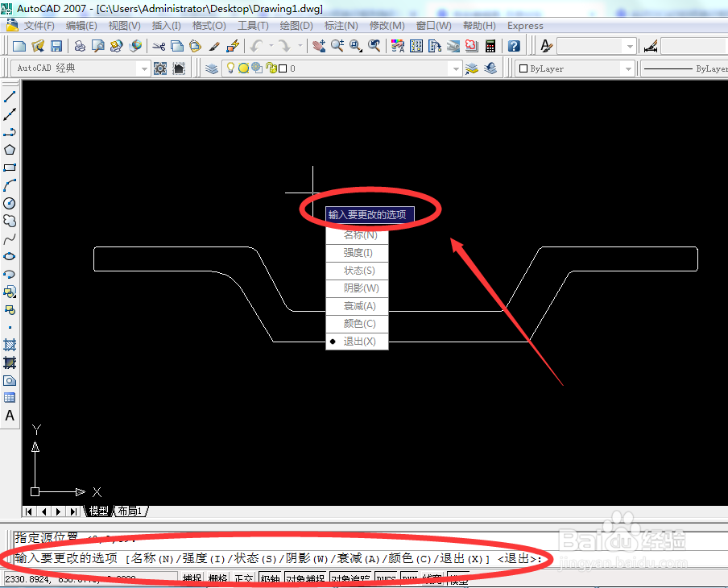Open the QuickCalc calculator icon

(x=490, y=46)
